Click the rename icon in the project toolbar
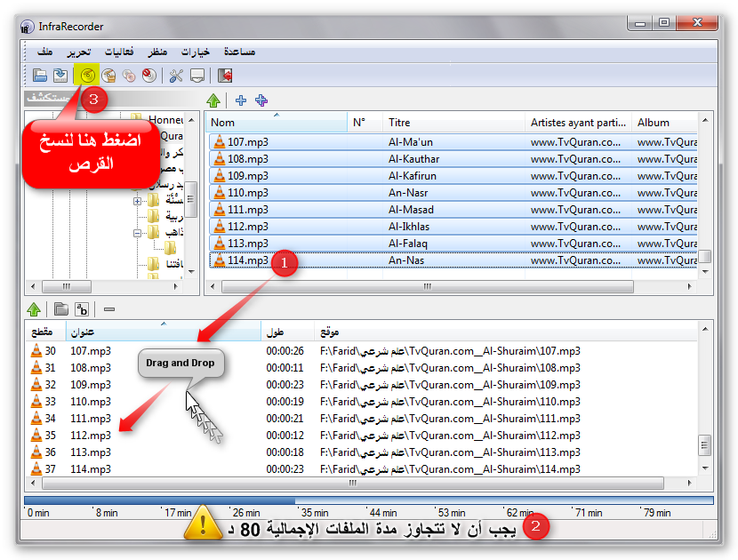 (x=82, y=309)
